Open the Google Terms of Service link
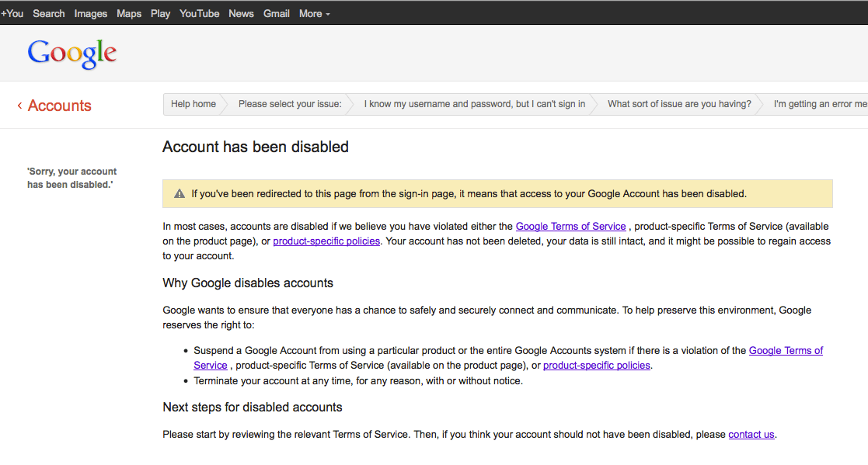 pyautogui.click(x=570, y=226)
